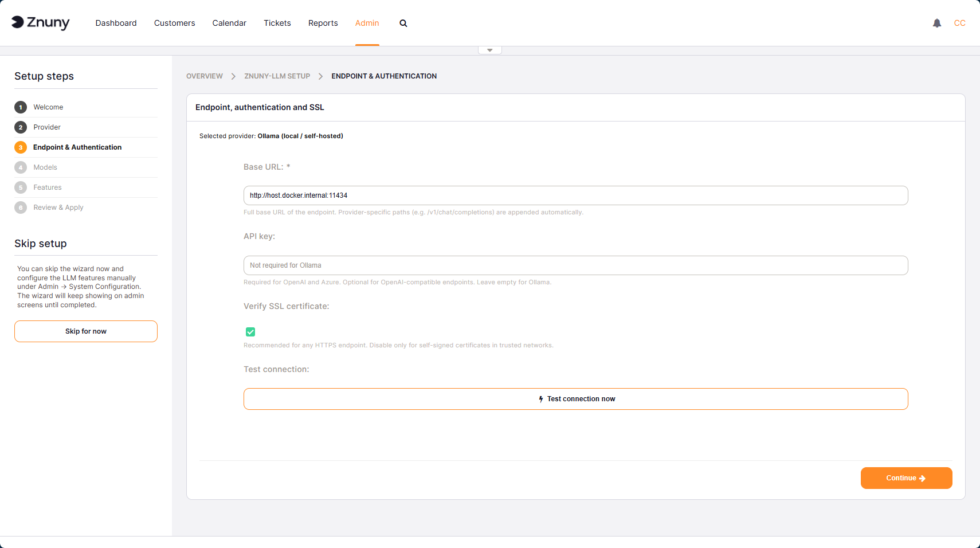The width and height of the screenshot is (980, 548).
Task: Click the Selected provider Ollama text
Action: click(271, 136)
